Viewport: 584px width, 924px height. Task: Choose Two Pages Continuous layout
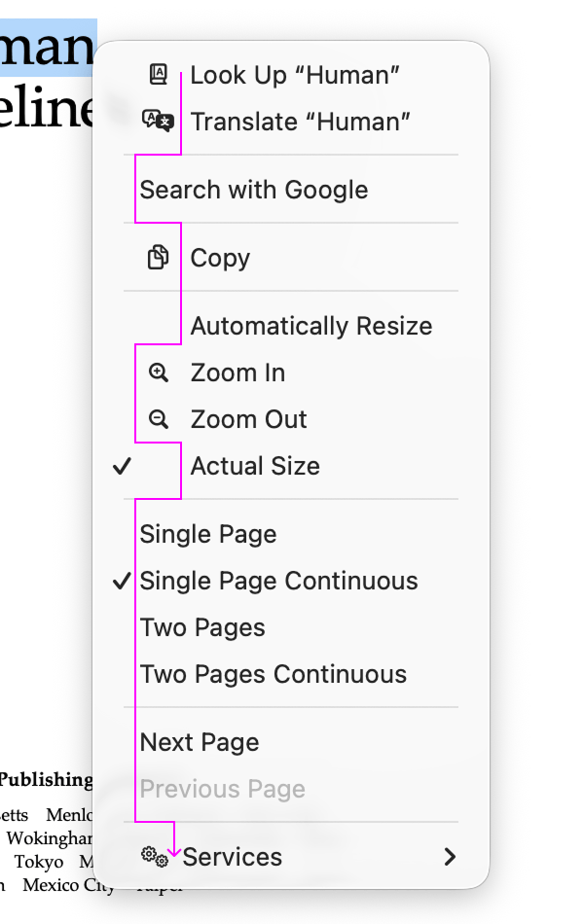(274, 674)
